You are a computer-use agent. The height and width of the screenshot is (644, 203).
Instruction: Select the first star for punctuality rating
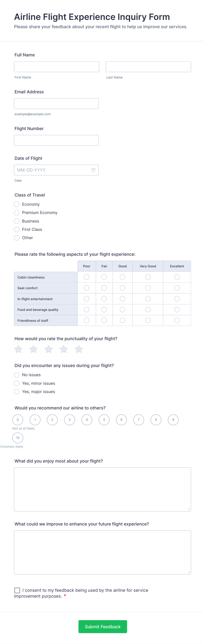click(x=18, y=349)
